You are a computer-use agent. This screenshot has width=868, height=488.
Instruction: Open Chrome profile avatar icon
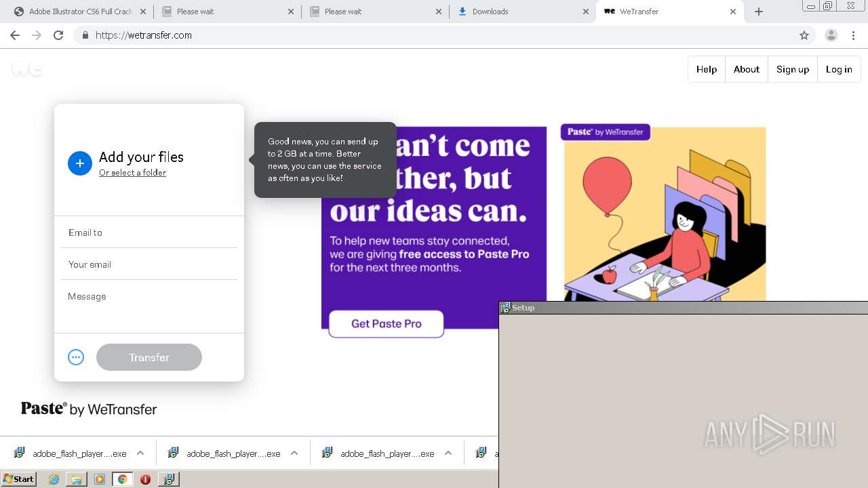click(831, 35)
